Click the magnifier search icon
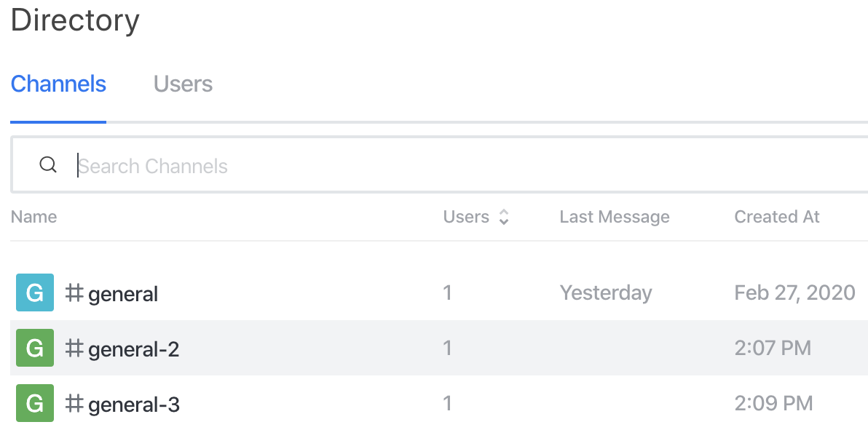The image size is (868, 438). pos(48,165)
